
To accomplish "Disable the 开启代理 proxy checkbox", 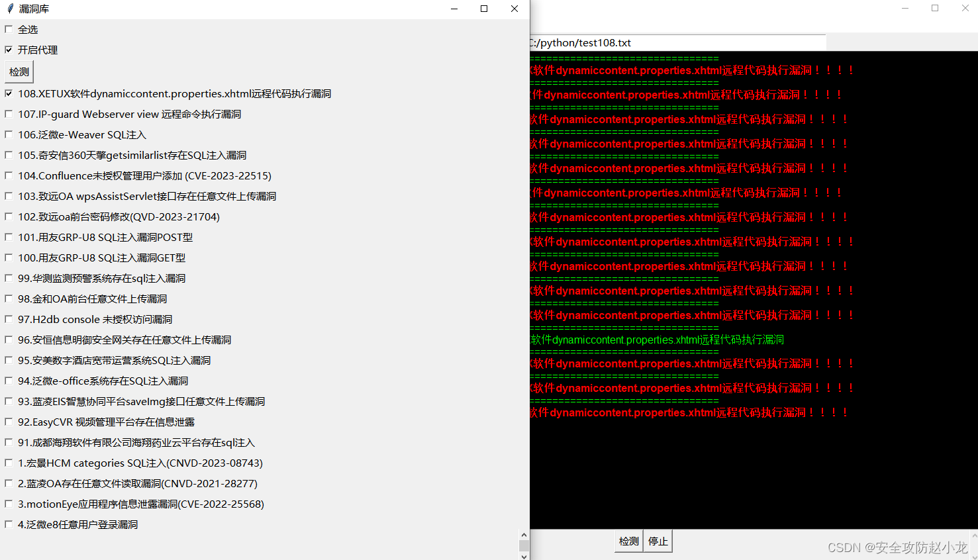I will click(x=9, y=50).
